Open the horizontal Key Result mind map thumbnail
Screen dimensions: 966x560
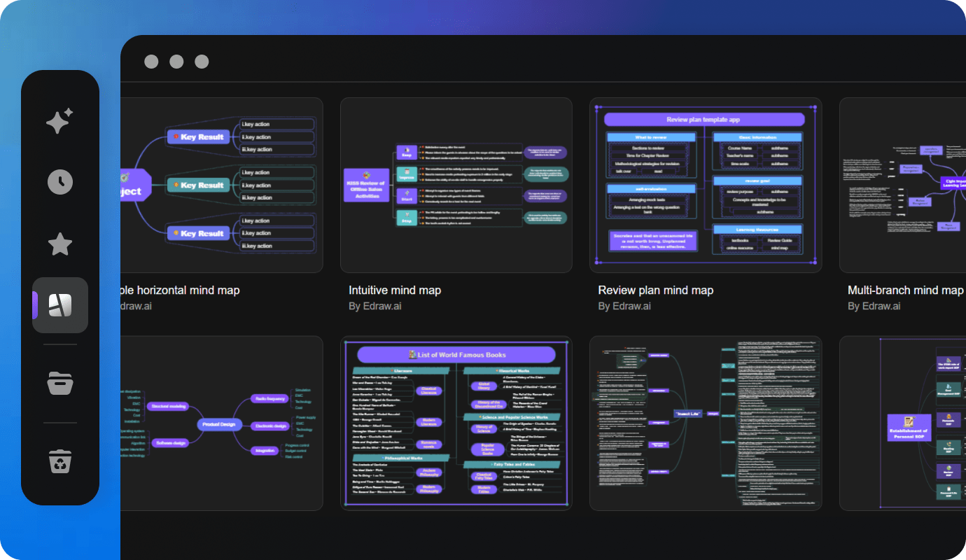pyautogui.click(x=222, y=185)
